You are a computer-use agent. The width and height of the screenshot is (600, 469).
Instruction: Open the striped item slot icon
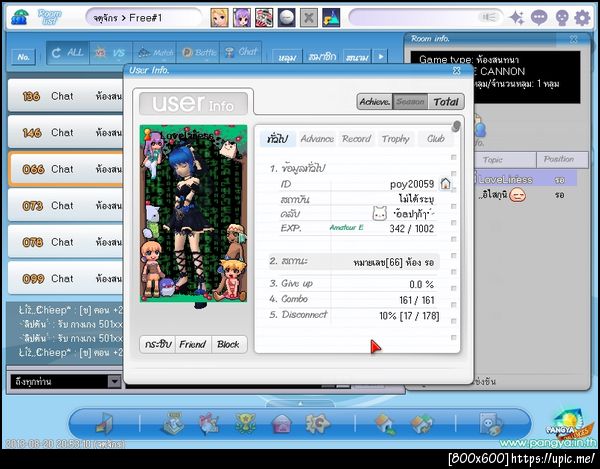264,18
